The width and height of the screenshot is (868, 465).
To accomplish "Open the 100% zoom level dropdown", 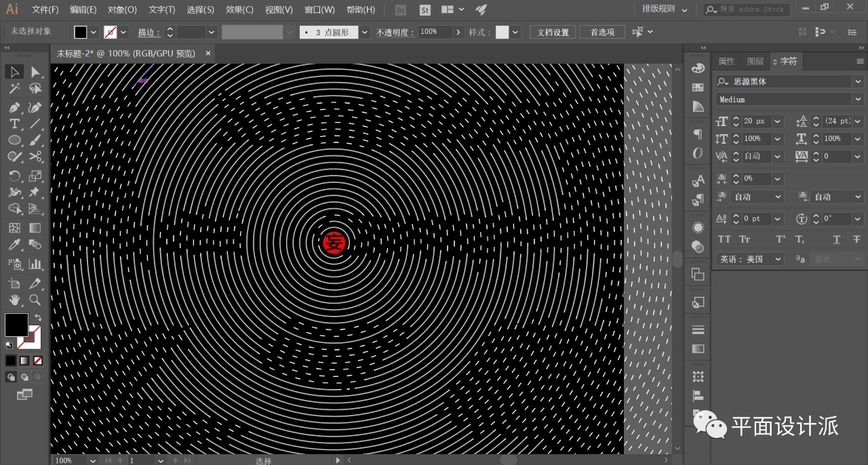I will 93,460.
